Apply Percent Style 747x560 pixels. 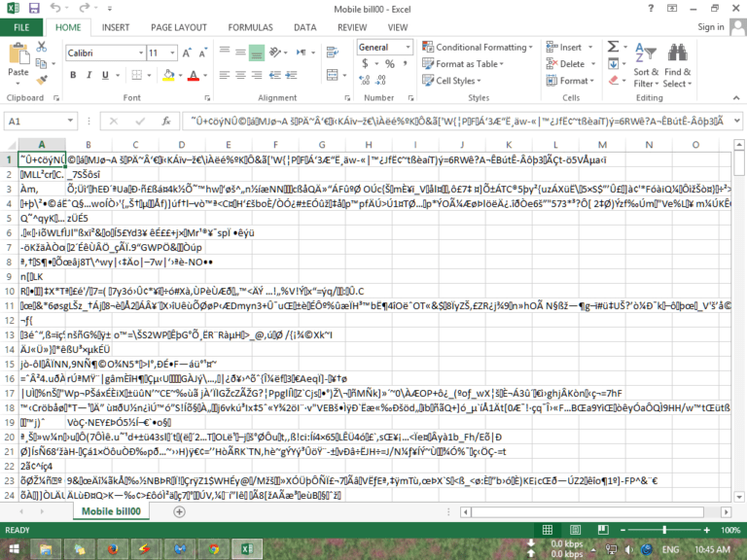[x=390, y=63]
